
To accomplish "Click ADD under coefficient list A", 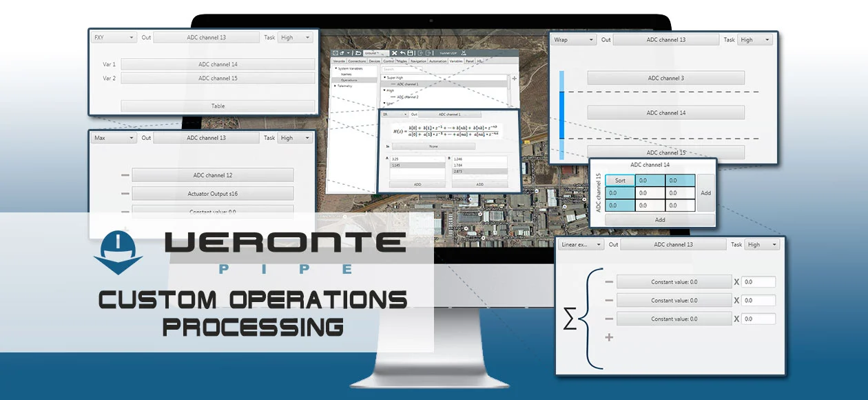I will click(417, 184).
